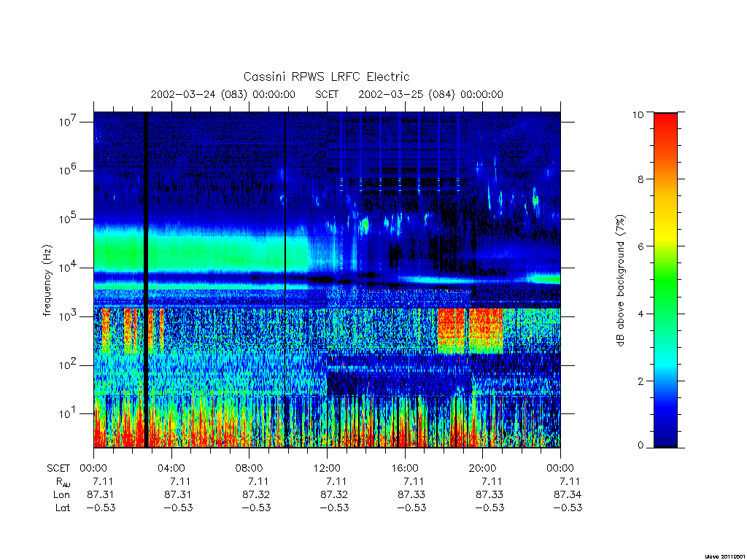Click the 2 label on the color scale
This screenshot has width=747, height=560.
640,381
